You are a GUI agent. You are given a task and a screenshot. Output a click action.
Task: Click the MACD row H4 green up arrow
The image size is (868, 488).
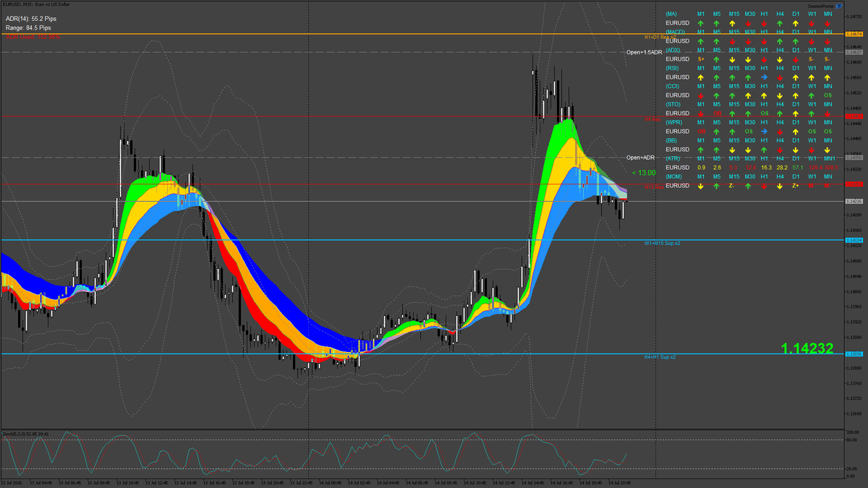(x=780, y=41)
